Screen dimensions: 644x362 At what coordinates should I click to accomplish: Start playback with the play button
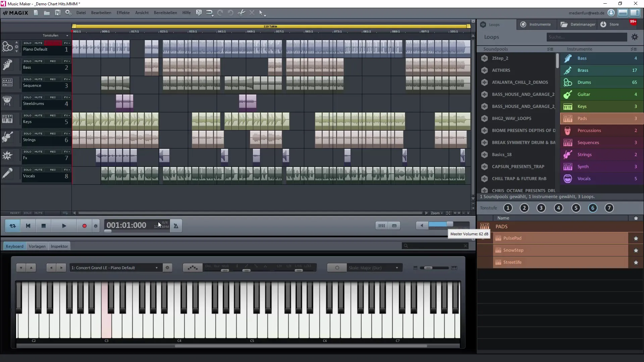point(64,226)
